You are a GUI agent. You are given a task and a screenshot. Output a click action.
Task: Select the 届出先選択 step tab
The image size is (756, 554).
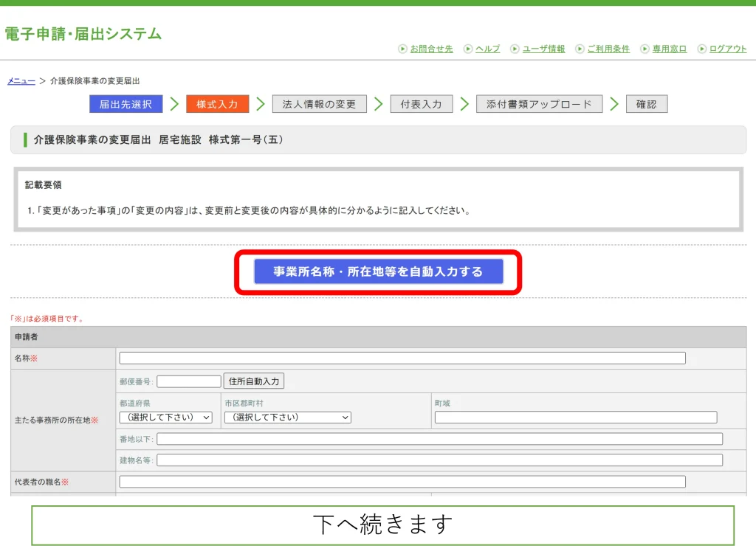pyautogui.click(x=125, y=104)
